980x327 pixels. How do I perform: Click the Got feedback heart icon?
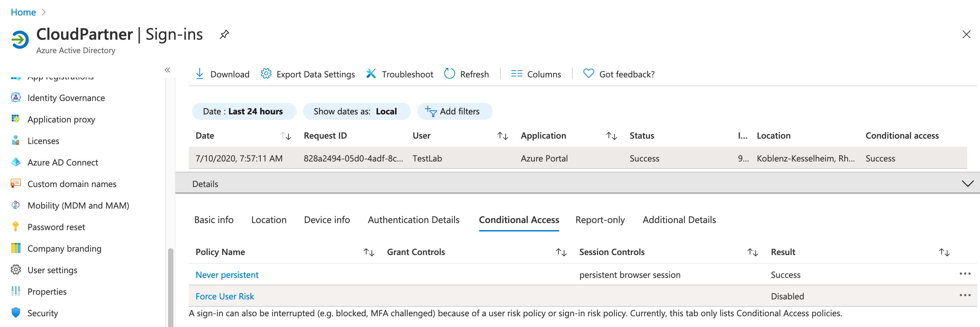[x=588, y=73]
